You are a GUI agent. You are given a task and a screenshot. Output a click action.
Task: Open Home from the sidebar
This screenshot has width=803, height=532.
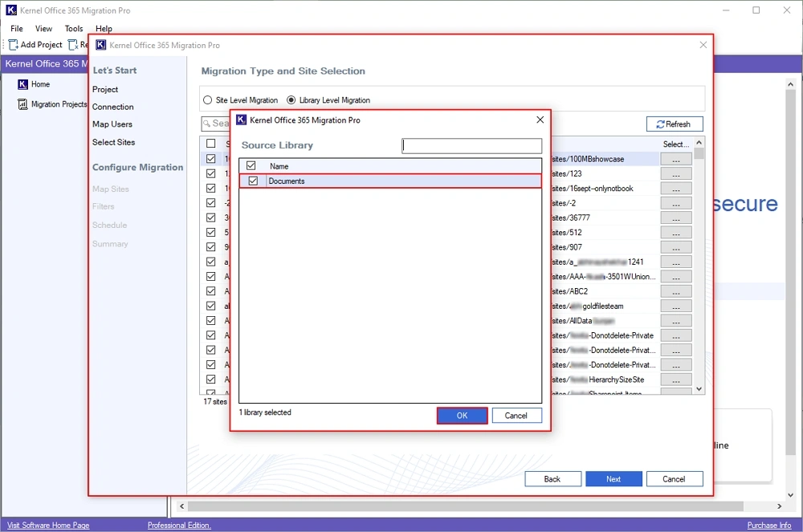pyautogui.click(x=37, y=83)
